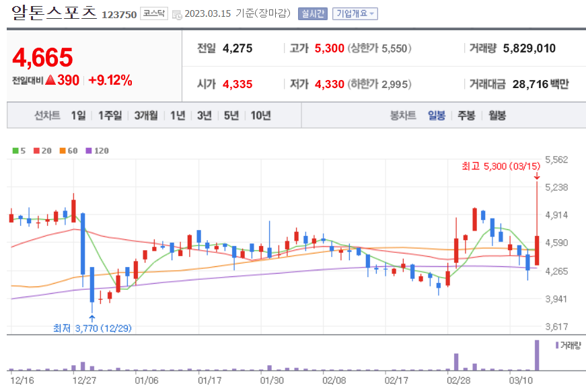
Task: Click the 거래량 value 5,829,010
Action: [x=529, y=48]
